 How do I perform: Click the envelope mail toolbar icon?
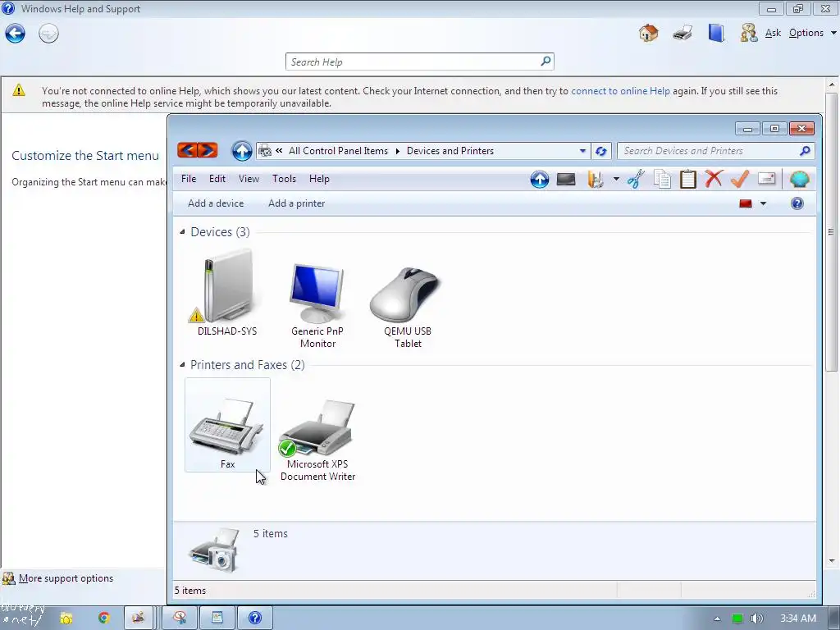tap(767, 178)
